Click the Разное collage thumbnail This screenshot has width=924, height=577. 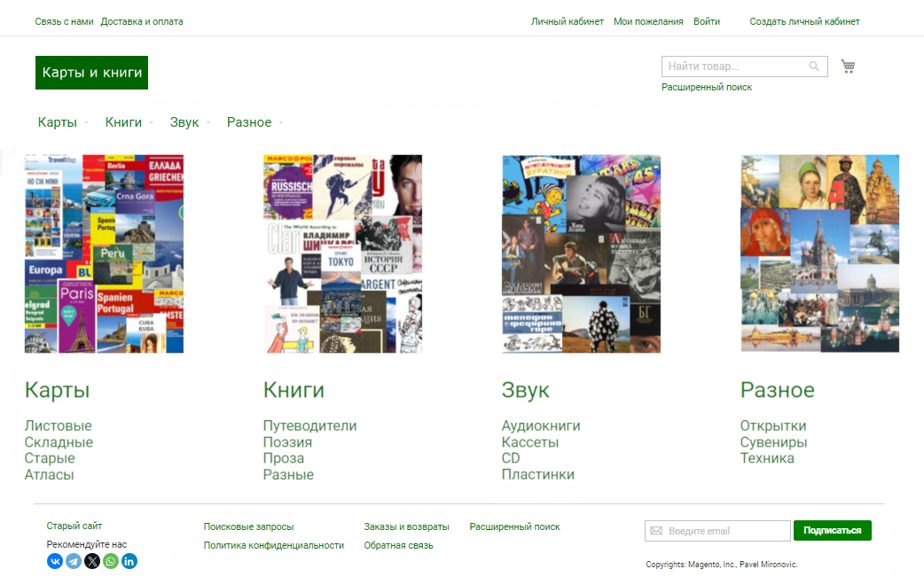tap(819, 253)
